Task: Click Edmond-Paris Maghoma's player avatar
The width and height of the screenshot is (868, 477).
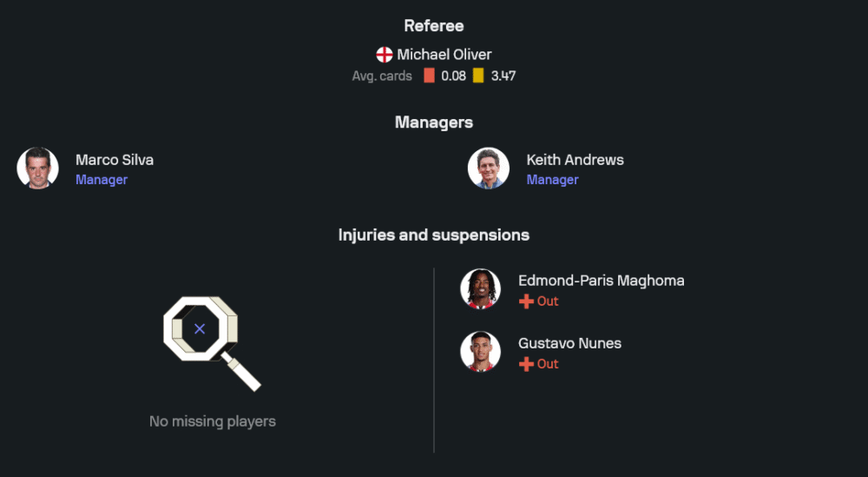Action: tap(481, 289)
